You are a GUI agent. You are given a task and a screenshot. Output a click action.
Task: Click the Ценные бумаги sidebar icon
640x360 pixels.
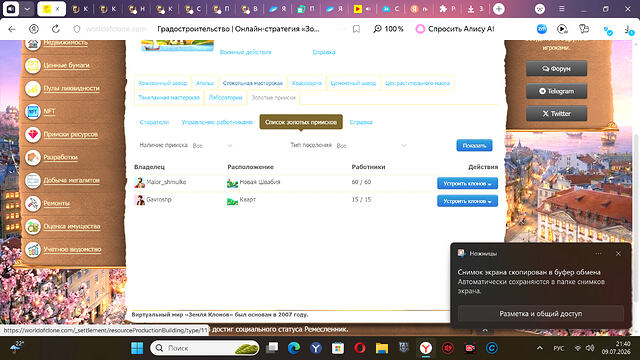click(x=33, y=65)
